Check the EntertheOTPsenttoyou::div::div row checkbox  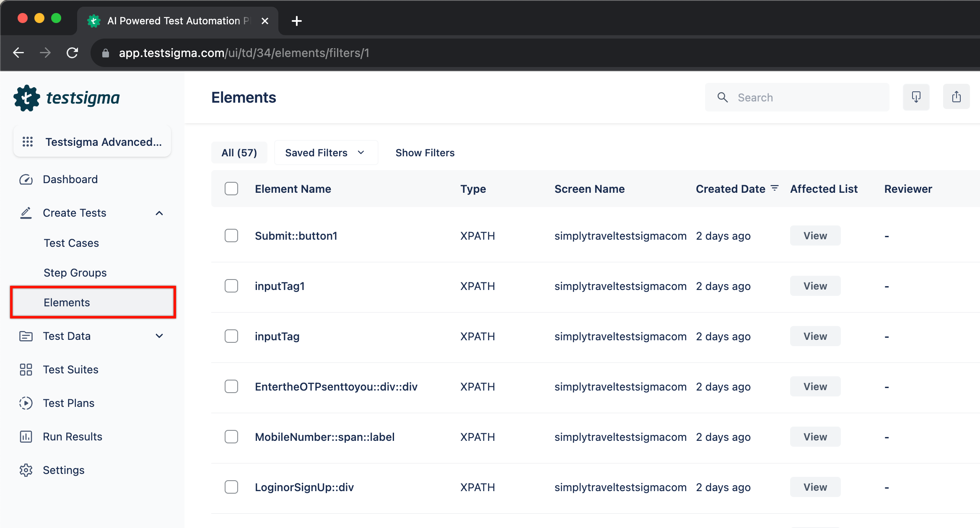231,386
